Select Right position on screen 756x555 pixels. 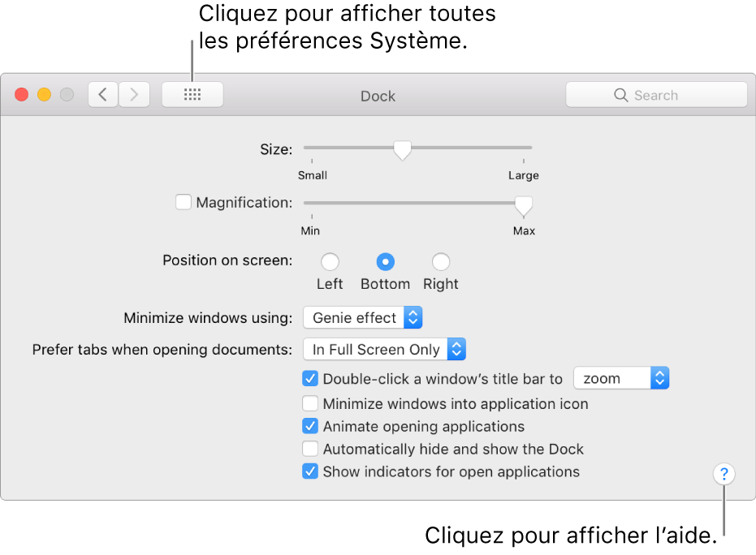tap(441, 262)
